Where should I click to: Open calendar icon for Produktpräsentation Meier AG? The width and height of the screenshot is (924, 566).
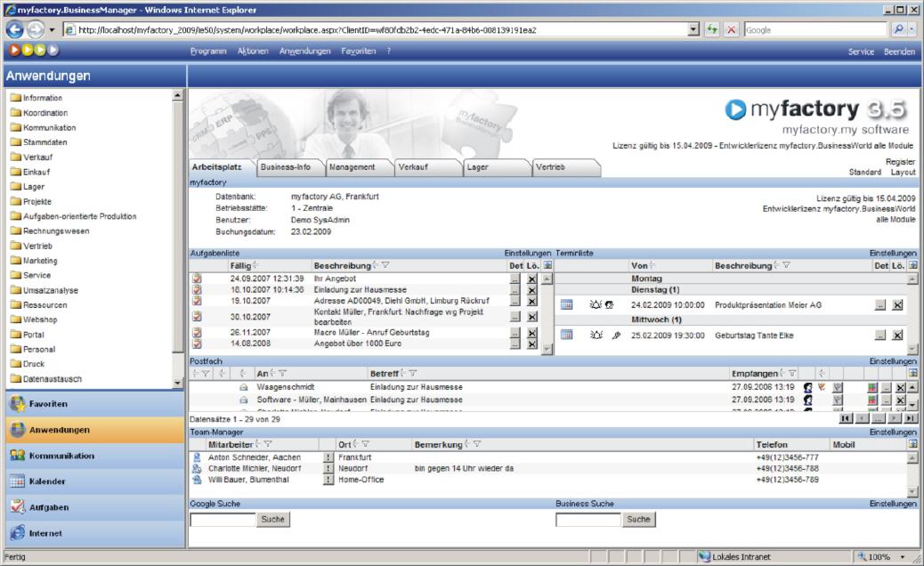tap(566, 305)
